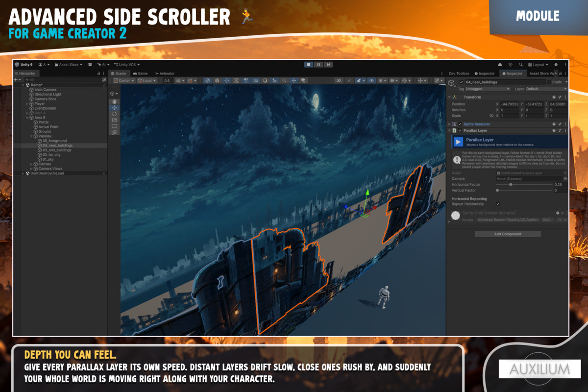The height and width of the screenshot is (392, 588).
Task: Open the Tag Untagged dropdown
Action: coord(488,89)
